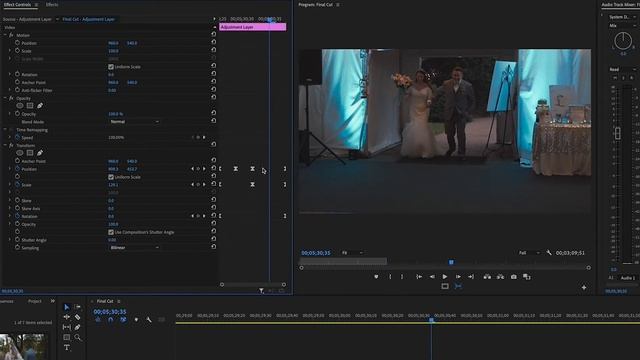Go to Out point in Program monitor
The image size is (640, 360).
click(x=471, y=277)
